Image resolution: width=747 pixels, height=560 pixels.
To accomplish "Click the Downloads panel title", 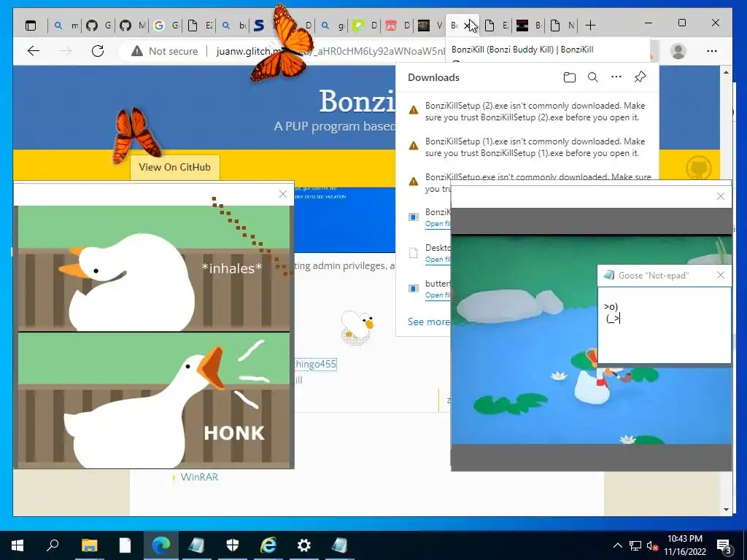I will (x=433, y=77).
